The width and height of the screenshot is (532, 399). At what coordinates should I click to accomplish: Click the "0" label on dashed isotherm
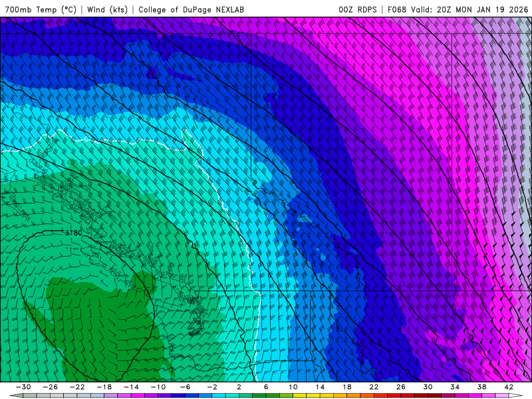click(86, 139)
